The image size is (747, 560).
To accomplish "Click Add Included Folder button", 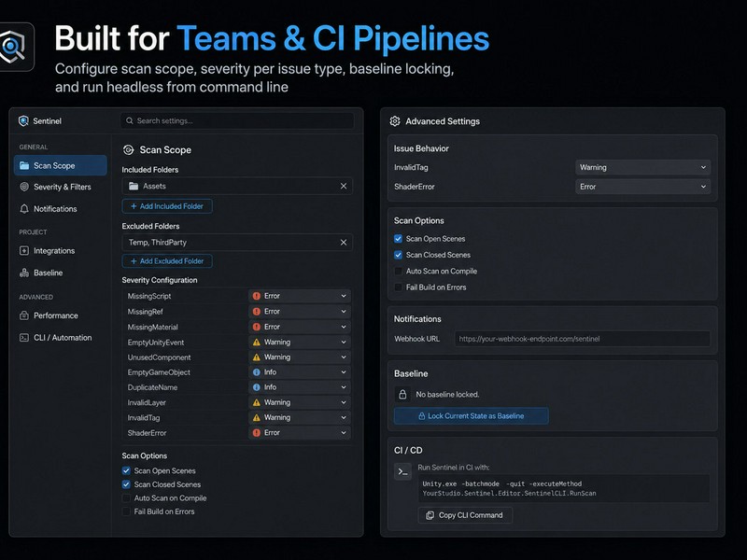I will click(x=167, y=206).
